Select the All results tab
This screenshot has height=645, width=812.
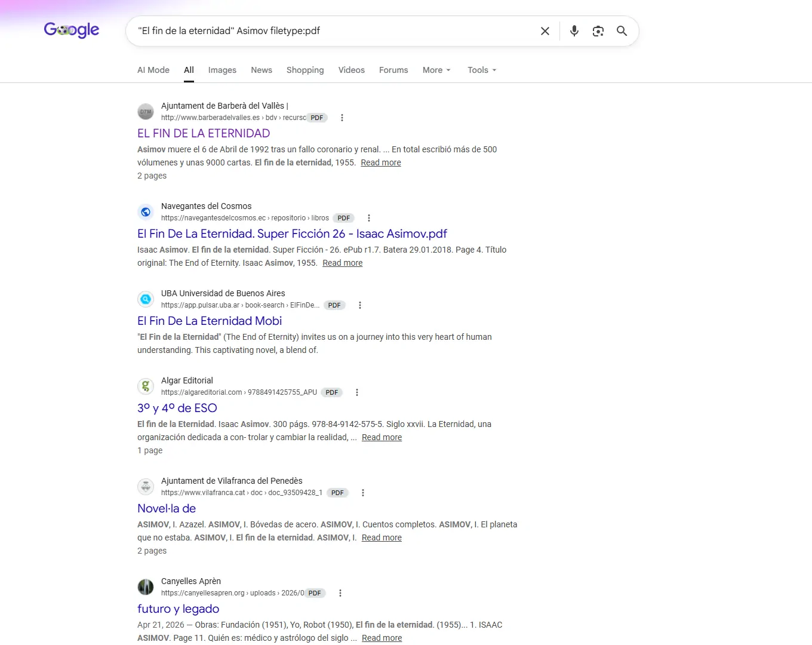pos(189,70)
